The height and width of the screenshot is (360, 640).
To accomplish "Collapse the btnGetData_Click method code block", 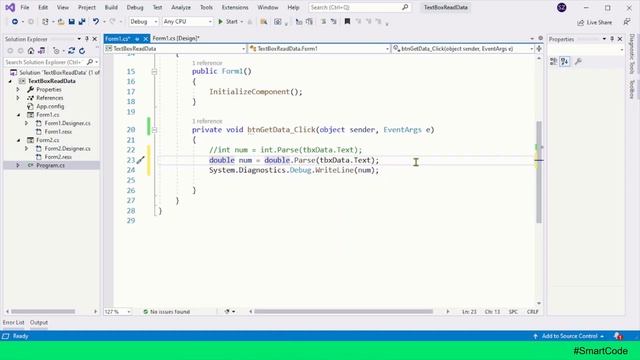I will [x=154, y=130].
